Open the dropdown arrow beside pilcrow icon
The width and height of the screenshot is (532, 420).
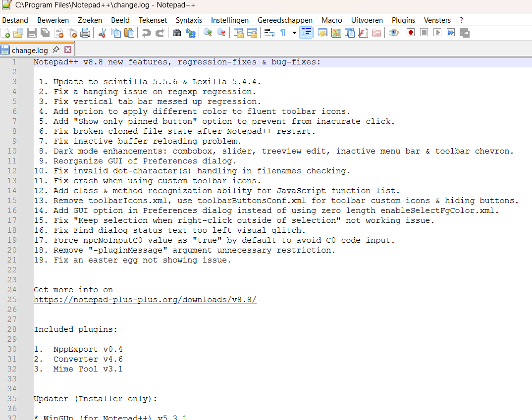294,33
